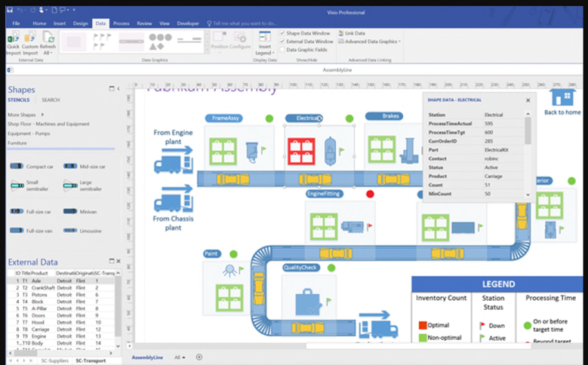Viewport: 588px width, 365px height.
Task: Select the Compact car shape
Action: click(x=17, y=166)
